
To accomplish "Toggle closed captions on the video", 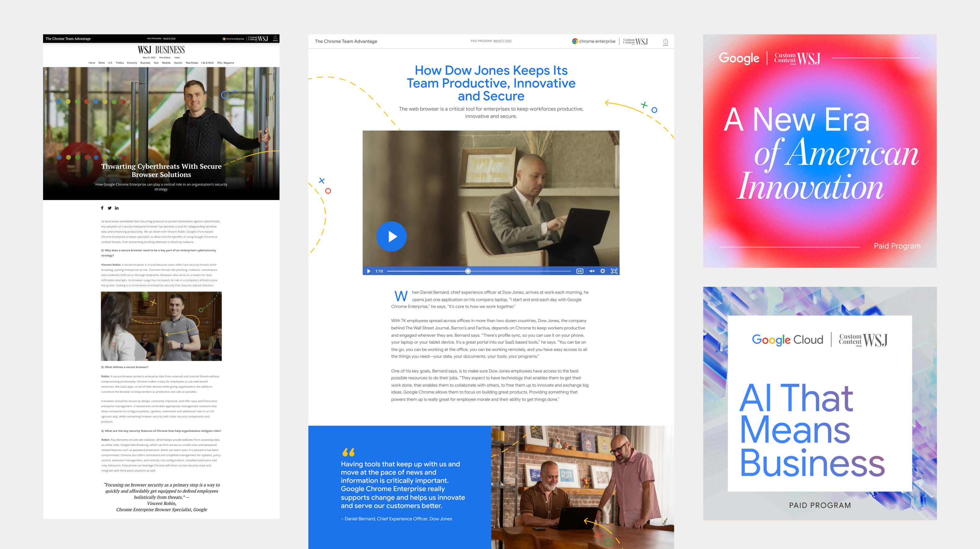I will tap(579, 271).
